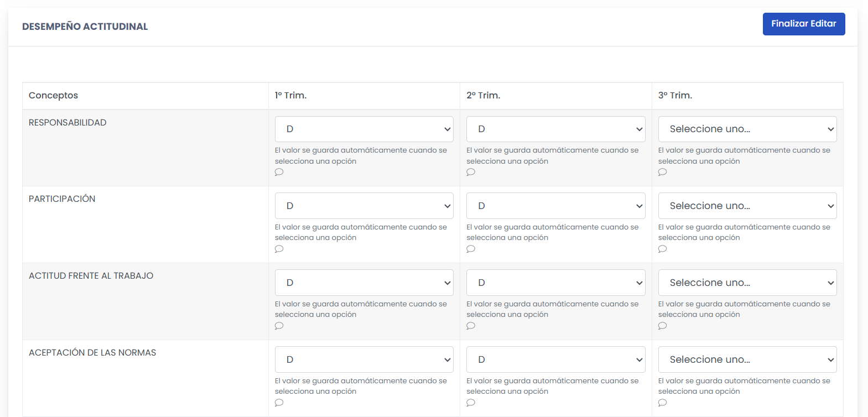868x417 pixels.
Task: Add comment for ACTITUD FRENTE AL TRABAJO 1º Trim.
Action: (x=279, y=326)
